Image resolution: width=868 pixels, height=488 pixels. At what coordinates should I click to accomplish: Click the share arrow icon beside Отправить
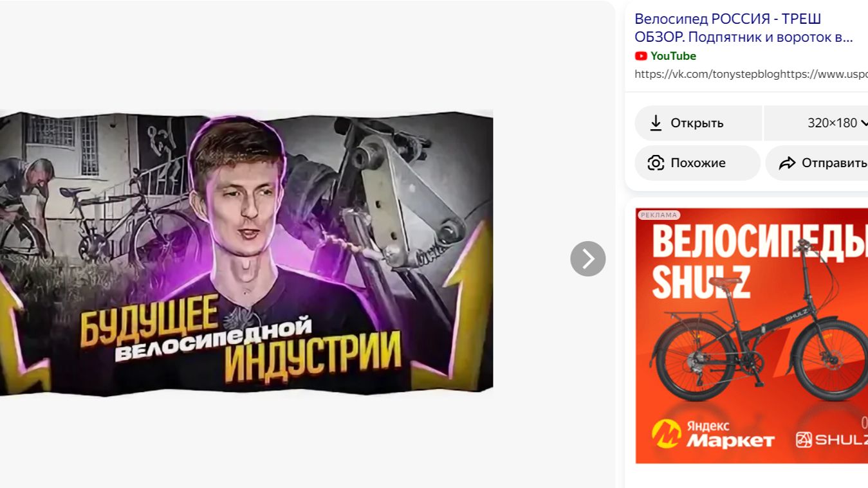click(787, 163)
